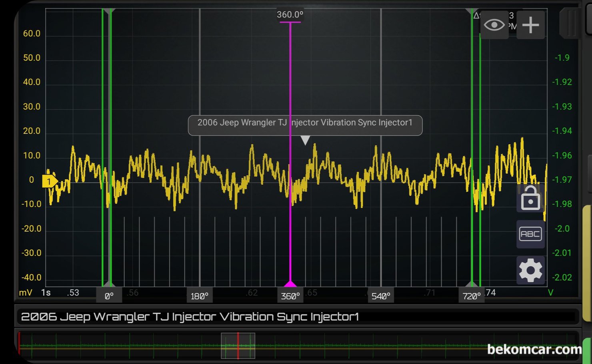The width and height of the screenshot is (592, 364).
Task: Open the 1s time base label
Action: tap(46, 292)
